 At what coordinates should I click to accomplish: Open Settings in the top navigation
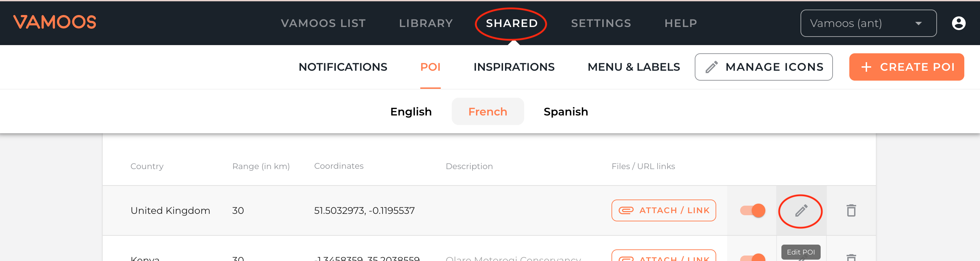click(601, 23)
